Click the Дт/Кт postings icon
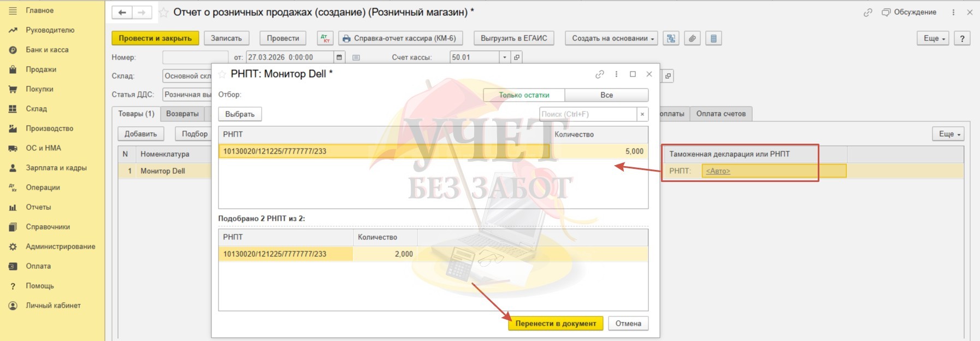Image resolution: width=980 pixels, height=341 pixels. 325,38
